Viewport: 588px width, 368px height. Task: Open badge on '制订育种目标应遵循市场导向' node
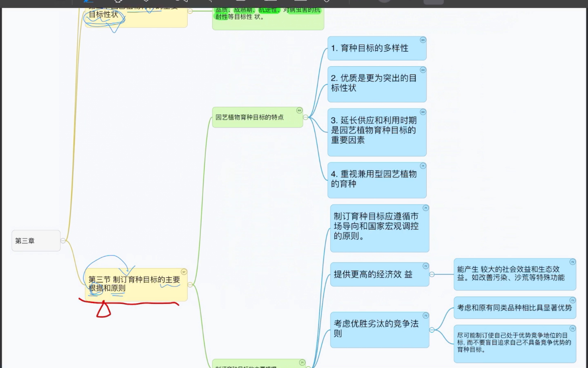426,208
